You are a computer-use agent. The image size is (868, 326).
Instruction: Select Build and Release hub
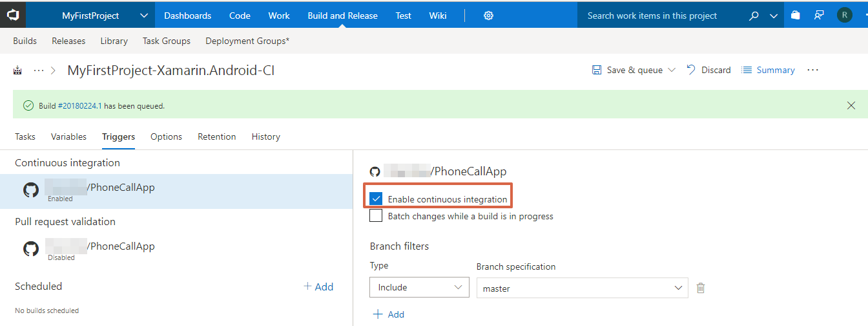pyautogui.click(x=343, y=16)
